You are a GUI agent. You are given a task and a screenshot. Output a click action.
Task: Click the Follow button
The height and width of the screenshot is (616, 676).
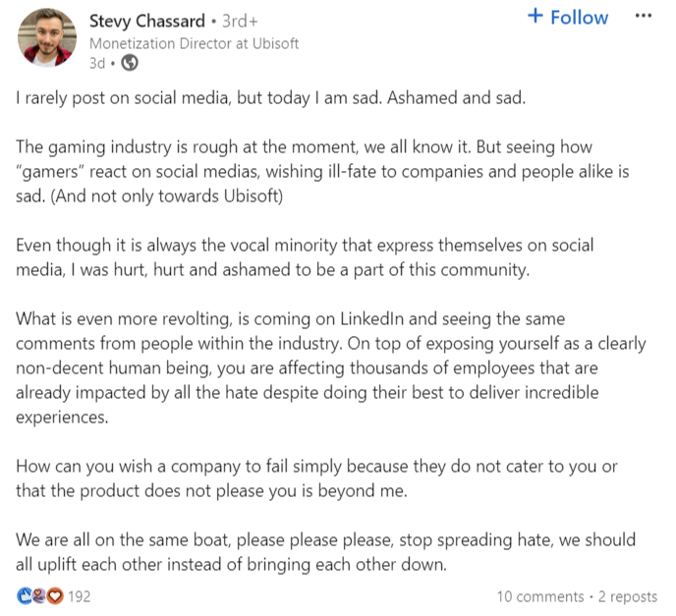tap(567, 18)
